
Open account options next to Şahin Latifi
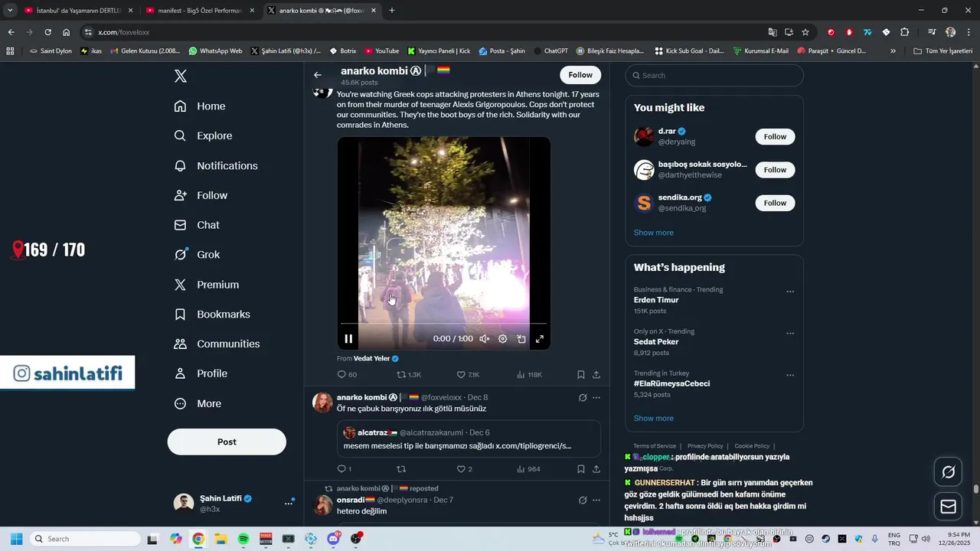(x=289, y=503)
